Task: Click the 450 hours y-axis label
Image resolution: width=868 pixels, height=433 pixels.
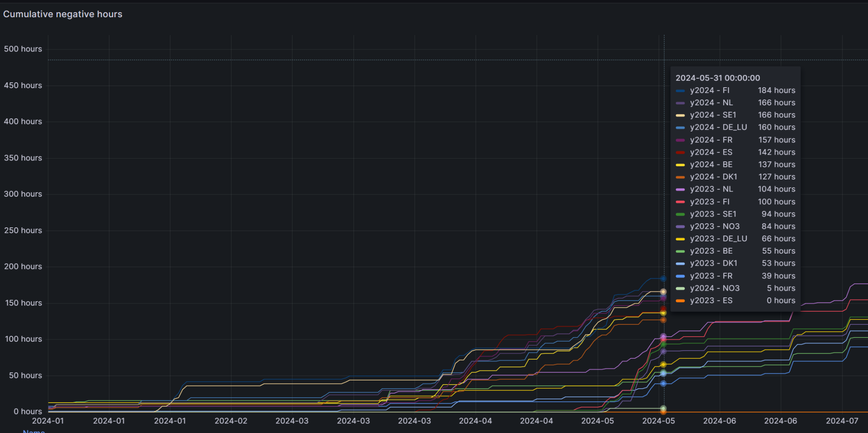Action: pyautogui.click(x=23, y=85)
